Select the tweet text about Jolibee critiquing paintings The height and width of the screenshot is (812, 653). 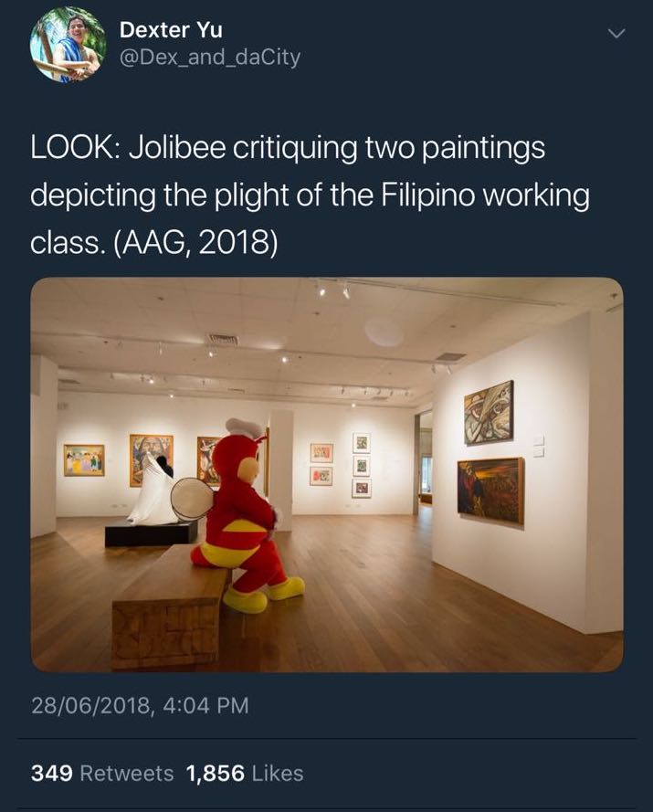click(x=310, y=195)
